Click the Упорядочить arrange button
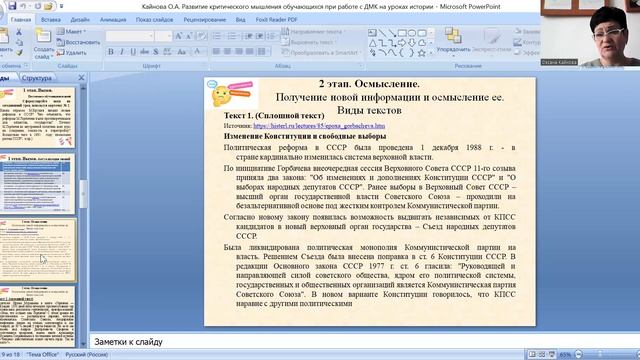640x360 pixels. (453, 41)
